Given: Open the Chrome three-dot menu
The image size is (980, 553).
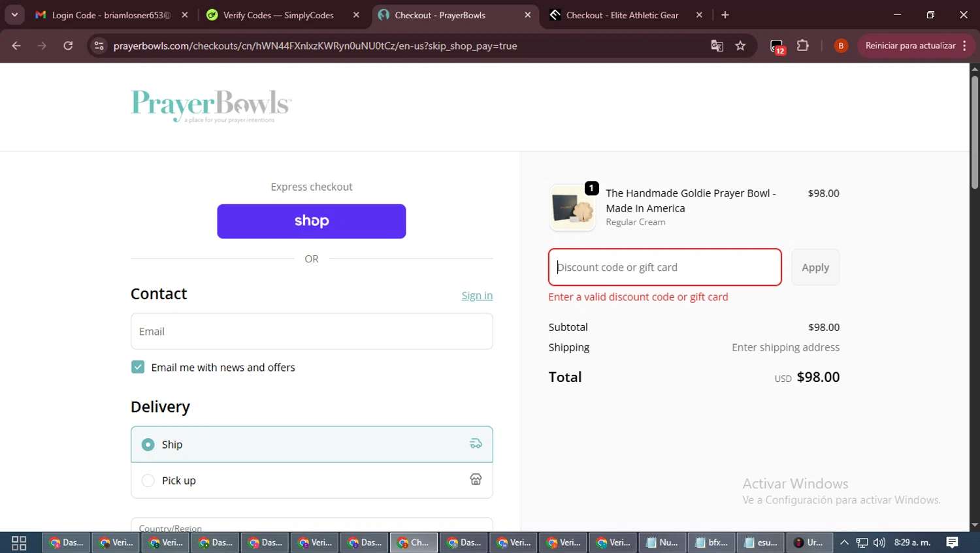Looking at the screenshot, I should [x=965, y=46].
